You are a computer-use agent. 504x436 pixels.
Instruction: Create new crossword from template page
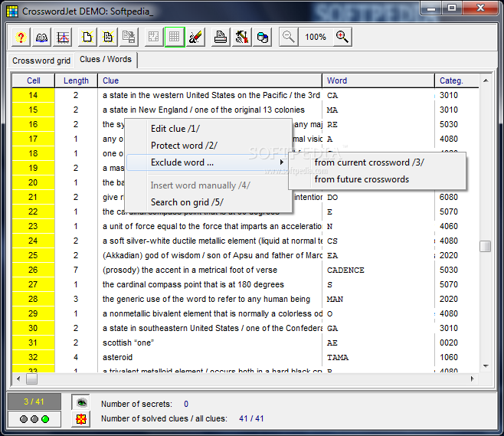(x=108, y=38)
